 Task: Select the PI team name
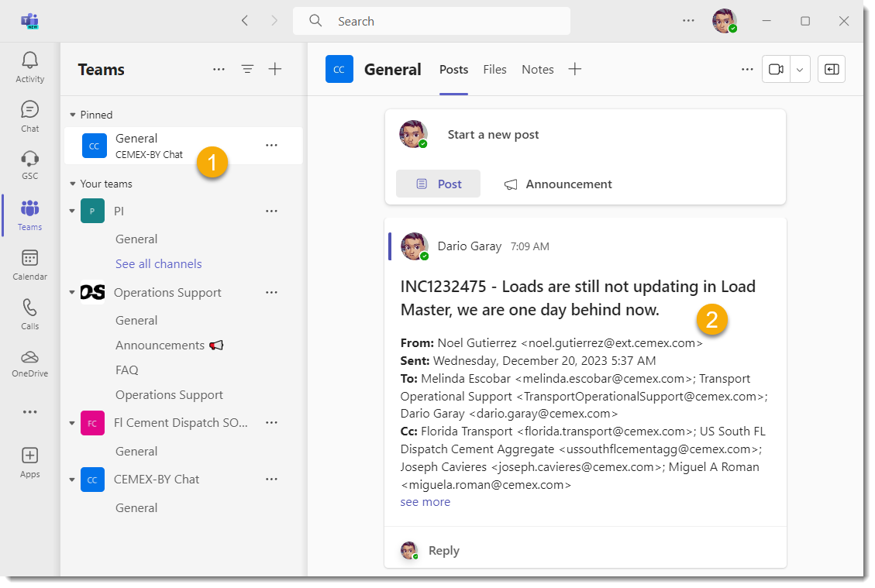[x=119, y=211]
